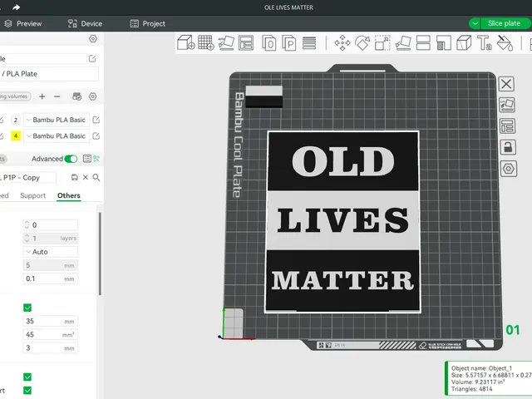Viewport: 532px width, 399px height.
Task: Click the stepper arrows on the 0 field
Action: click(27, 225)
